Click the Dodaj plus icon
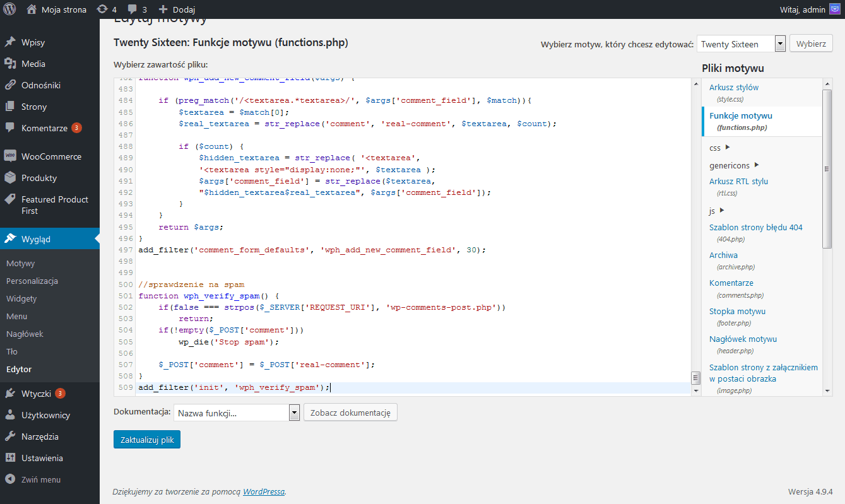 [x=163, y=9]
